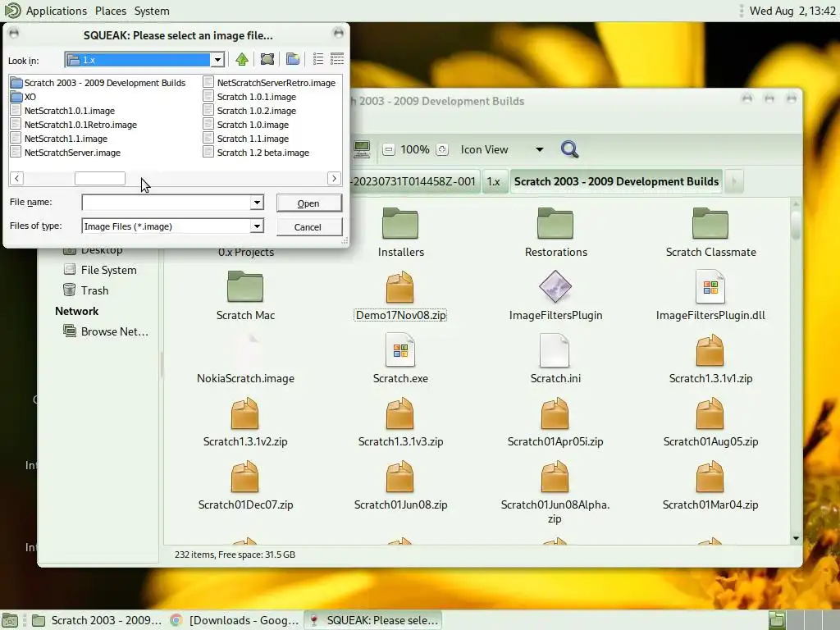Image resolution: width=840 pixels, height=630 pixels.
Task: Click the desktop icon in SQUEAK dialog toolbar
Action: 267,59
